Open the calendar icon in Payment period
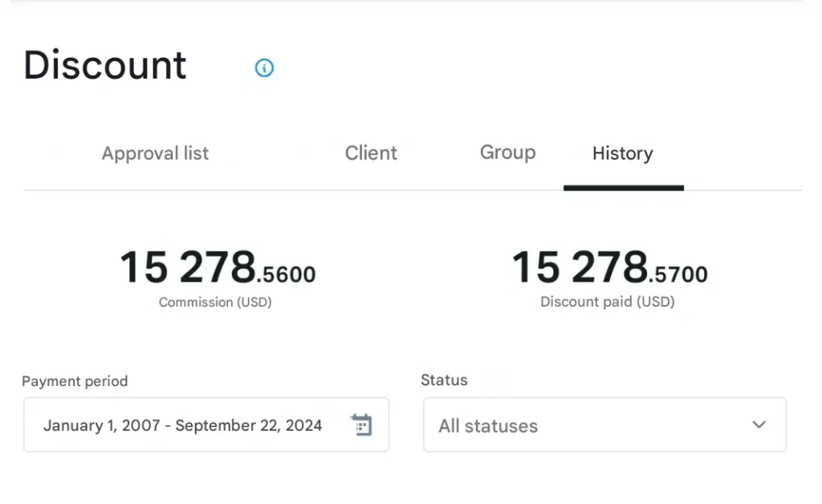Image resolution: width=822 pixels, height=504 pixels. tap(361, 425)
